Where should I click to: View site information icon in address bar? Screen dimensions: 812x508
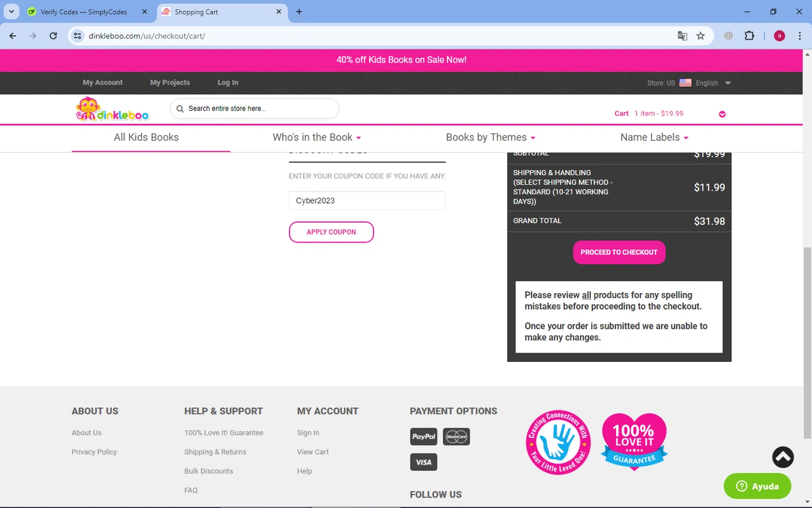pos(78,36)
